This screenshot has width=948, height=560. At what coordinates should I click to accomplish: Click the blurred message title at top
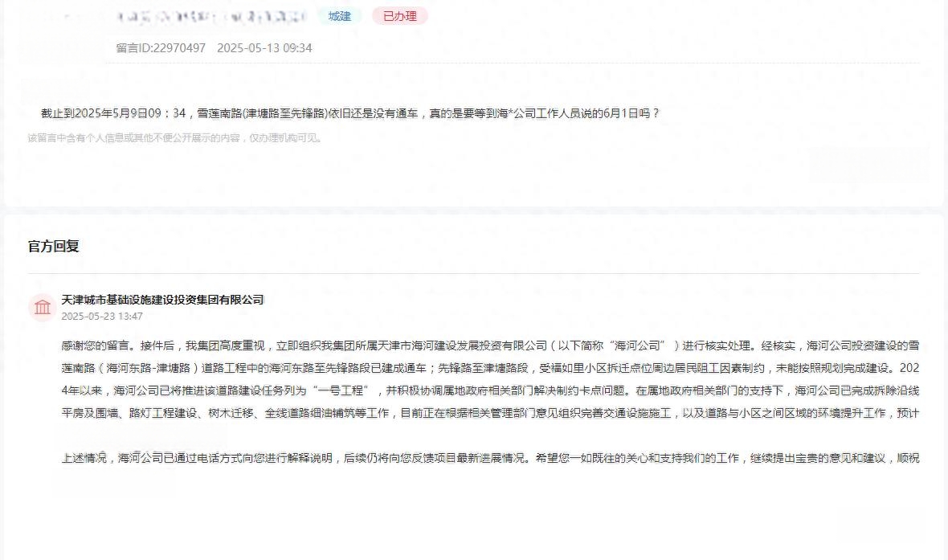coord(211,16)
